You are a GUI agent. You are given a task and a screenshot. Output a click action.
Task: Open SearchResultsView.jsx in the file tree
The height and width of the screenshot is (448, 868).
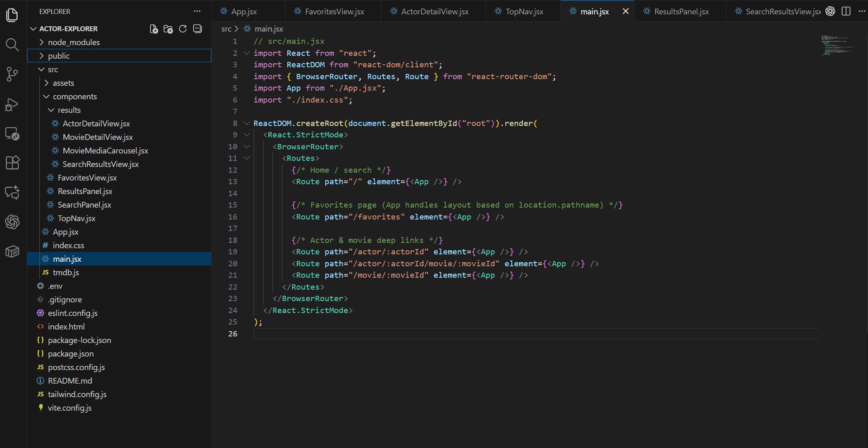(119, 164)
